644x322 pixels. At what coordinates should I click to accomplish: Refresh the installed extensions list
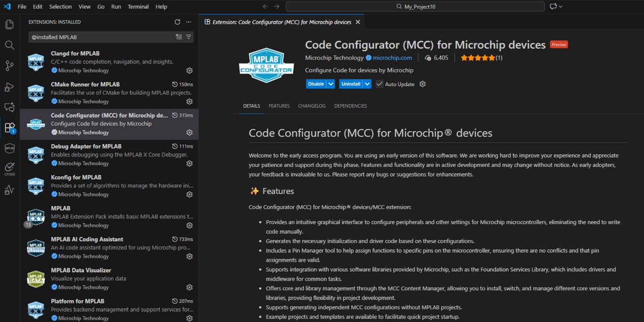click(177, 22)
